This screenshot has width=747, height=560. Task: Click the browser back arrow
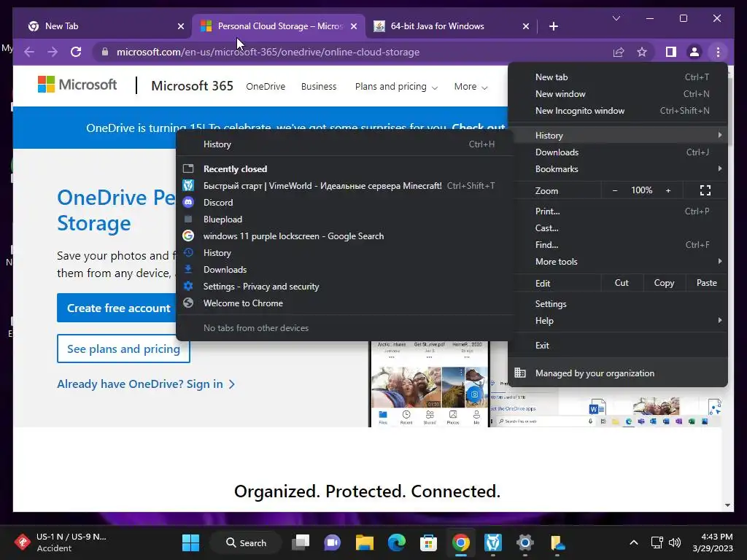tap(29, 52)
